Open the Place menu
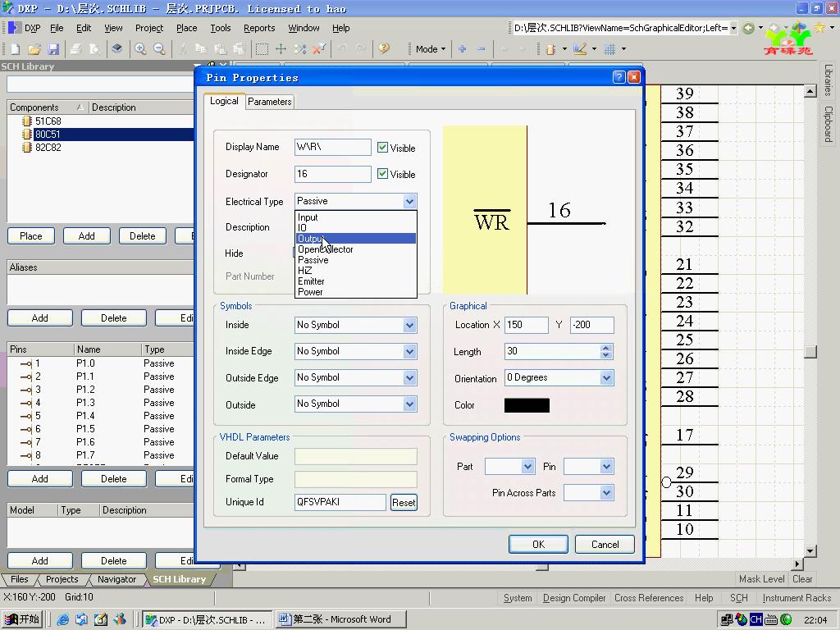The width and height of the screenshot is (840, 630). tap(187, 28)
